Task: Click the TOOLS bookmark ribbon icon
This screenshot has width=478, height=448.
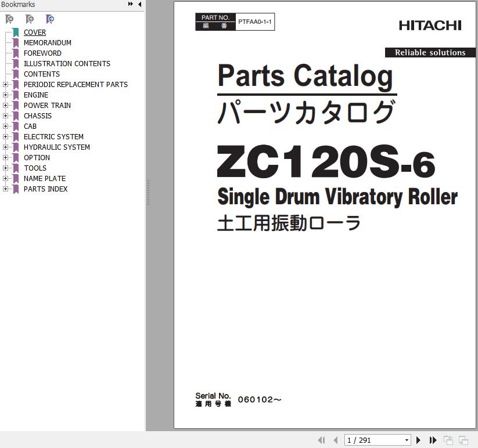Action: (x=16, y=168)
